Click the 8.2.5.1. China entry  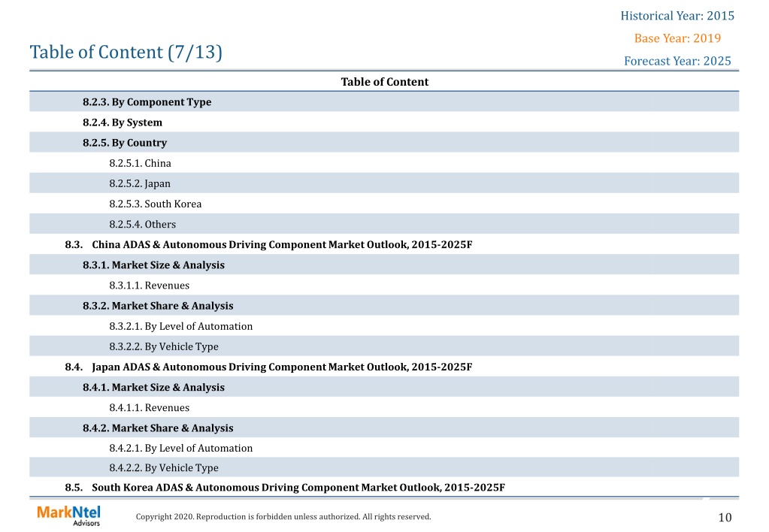tap(140, 163)
